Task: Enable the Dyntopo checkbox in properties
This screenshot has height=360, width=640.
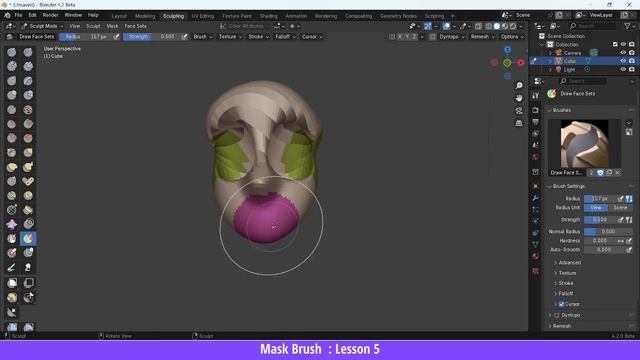Action: (x=557, y=315)
